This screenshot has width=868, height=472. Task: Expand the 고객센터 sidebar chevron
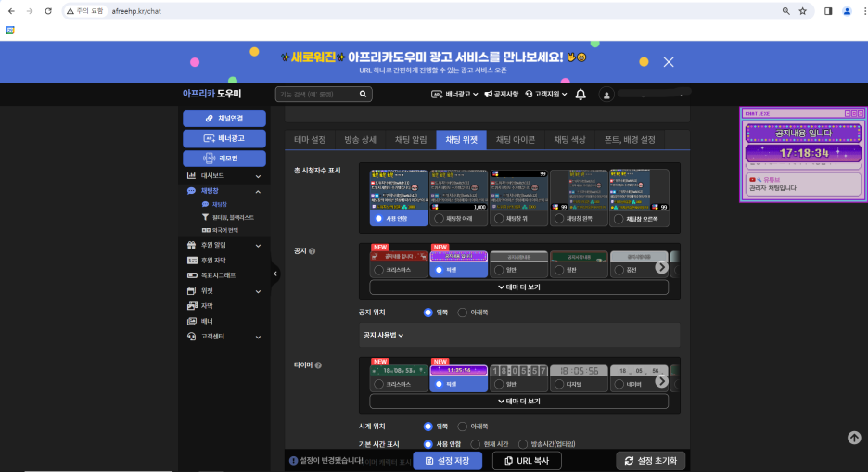click(x=258, y=337)
